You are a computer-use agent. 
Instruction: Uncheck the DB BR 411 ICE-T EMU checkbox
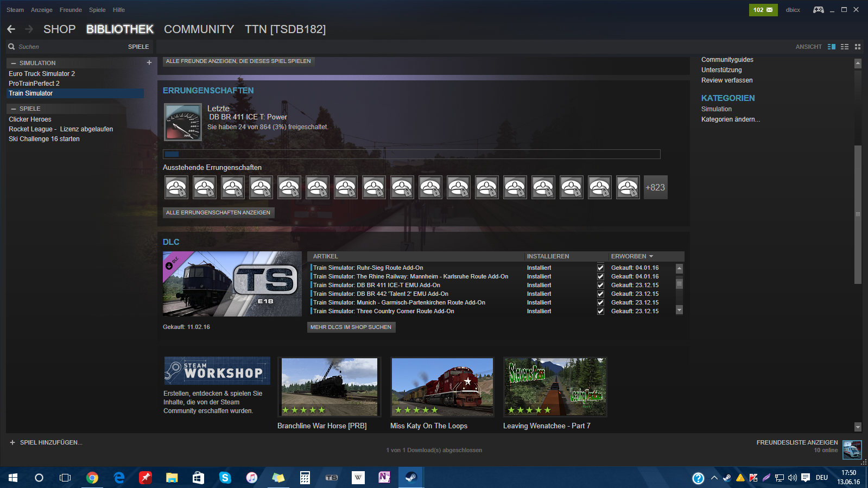pyautogui.click(x=600, y=285)
